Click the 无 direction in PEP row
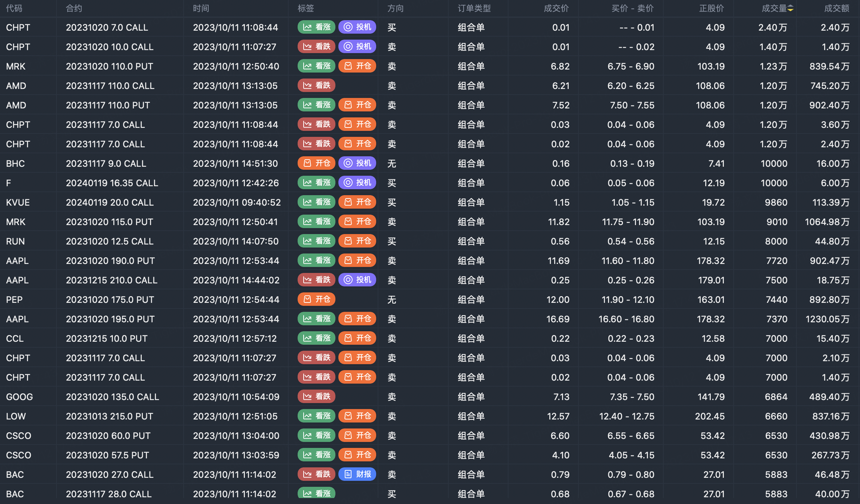 (392, 299)
